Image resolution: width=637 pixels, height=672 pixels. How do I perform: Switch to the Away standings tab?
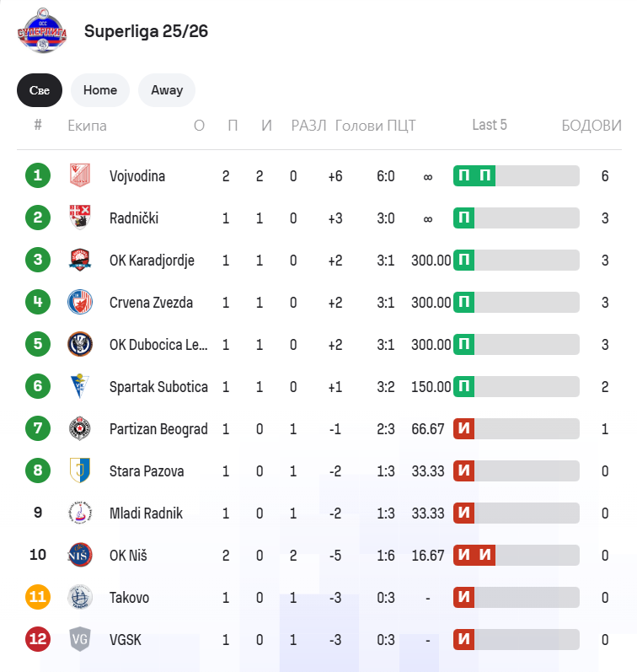[167, 90]
